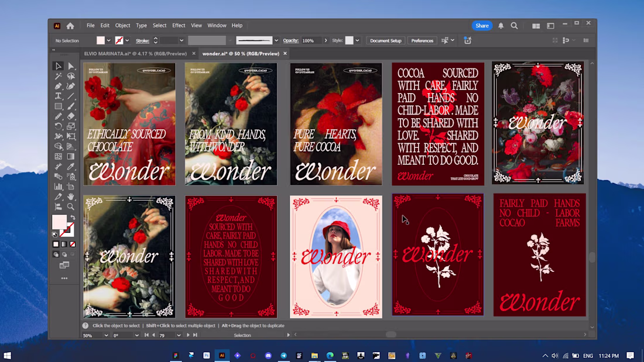Activate the Type tool
This screenshot has height=362, width=644.
click(59, 96)
